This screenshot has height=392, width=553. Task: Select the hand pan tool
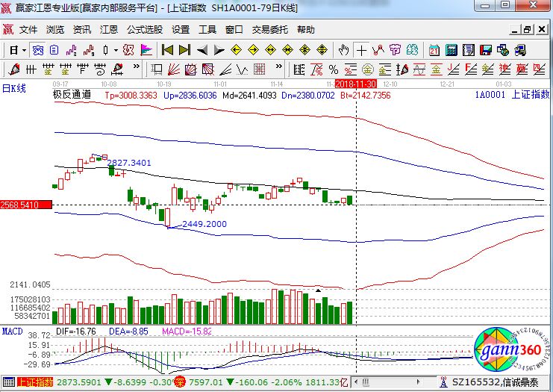343,50
